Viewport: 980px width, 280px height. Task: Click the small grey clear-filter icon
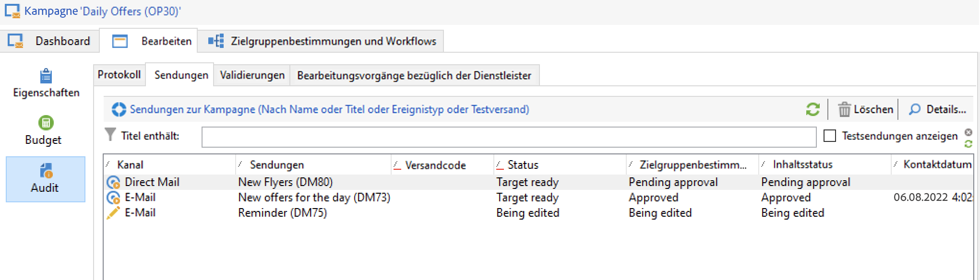tap(968, 132)
